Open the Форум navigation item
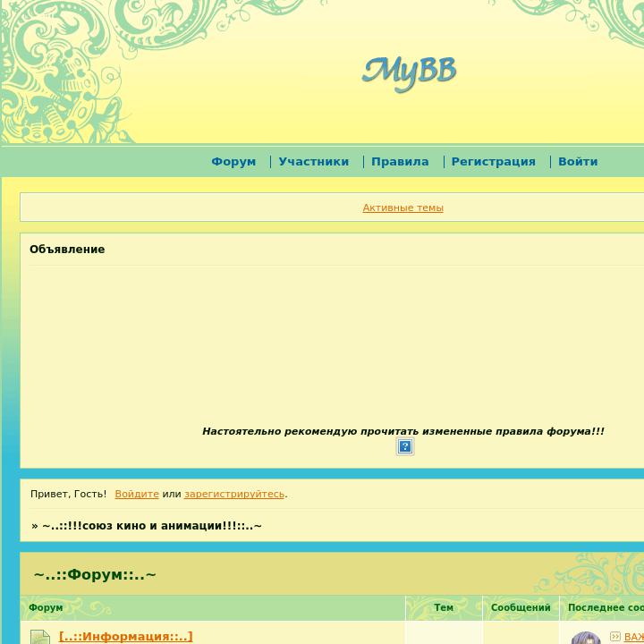The width and height of the screenshot is (644, 644). click(233, 162)
